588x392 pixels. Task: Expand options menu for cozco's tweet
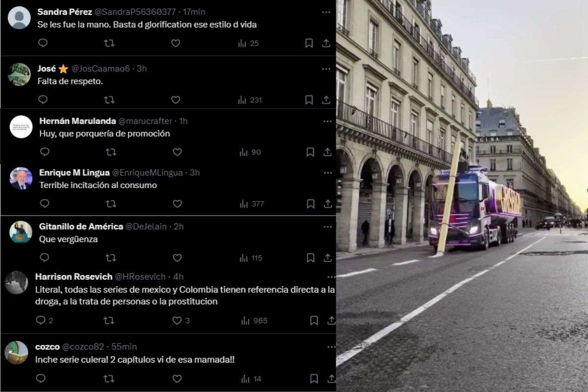tap(331, 346)
